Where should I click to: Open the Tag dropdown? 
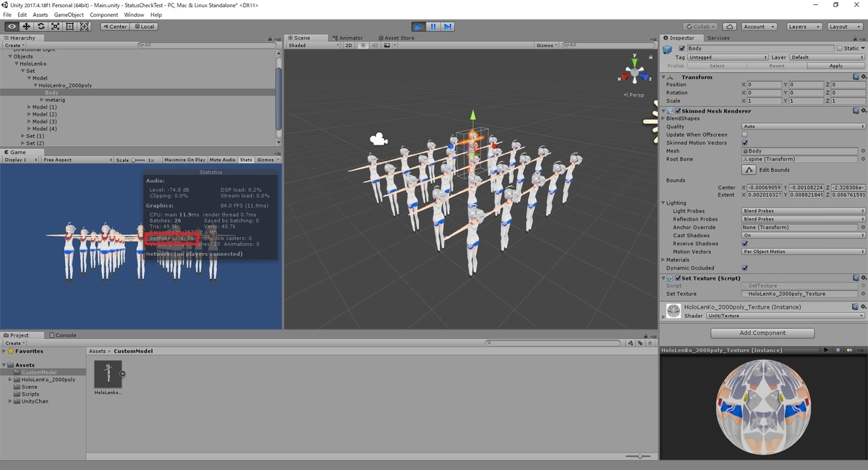pos(728,57)
